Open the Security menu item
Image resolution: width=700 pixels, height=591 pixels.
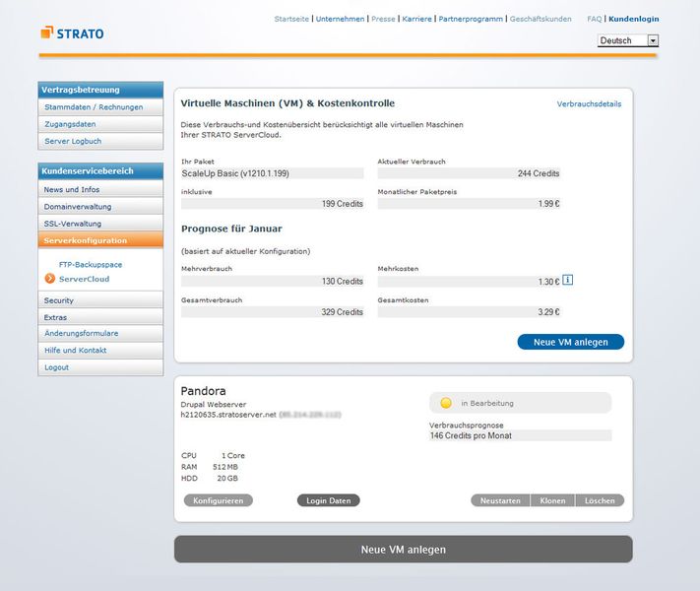[100, 300]
